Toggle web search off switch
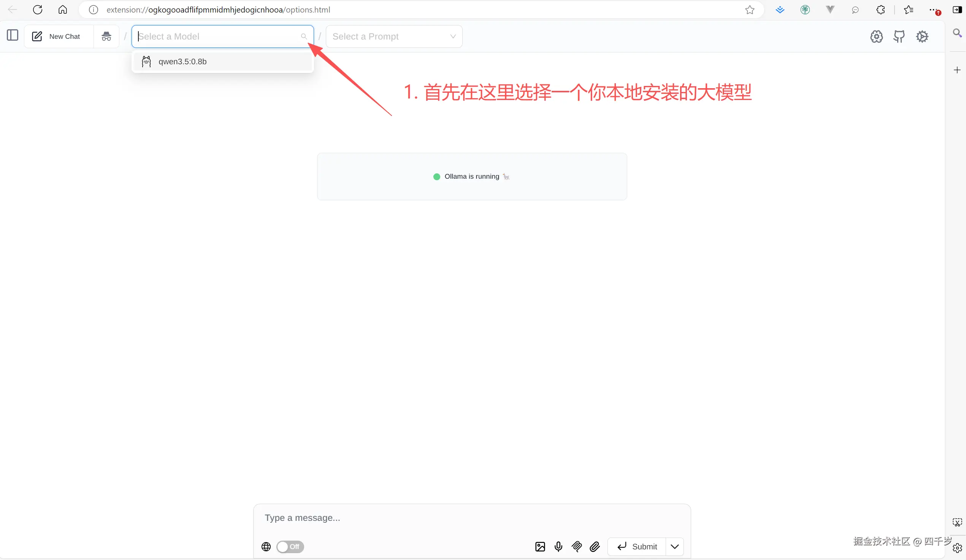Image resolution: width=966 pixels, height=560 pixels. (x=289, y=547)
